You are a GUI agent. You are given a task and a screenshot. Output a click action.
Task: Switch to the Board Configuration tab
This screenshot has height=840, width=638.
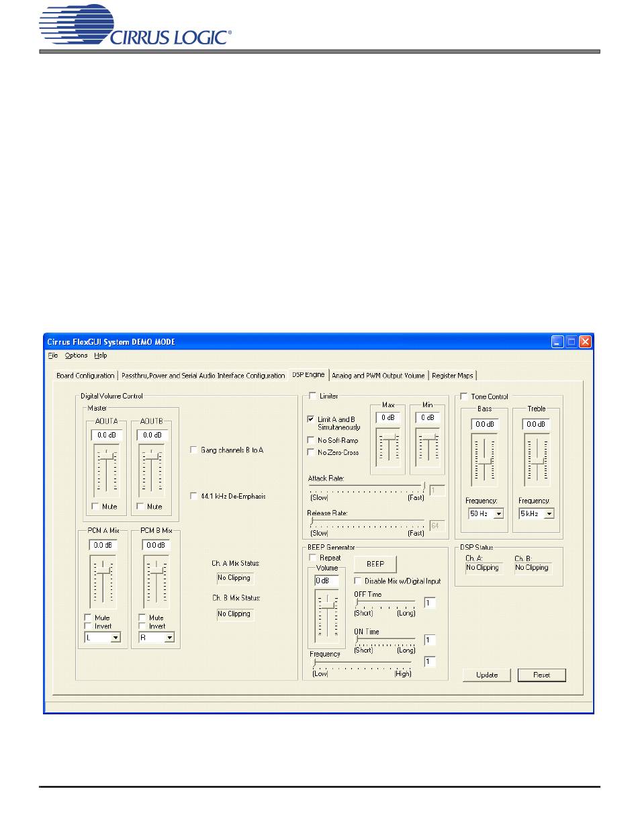[85, 376]
